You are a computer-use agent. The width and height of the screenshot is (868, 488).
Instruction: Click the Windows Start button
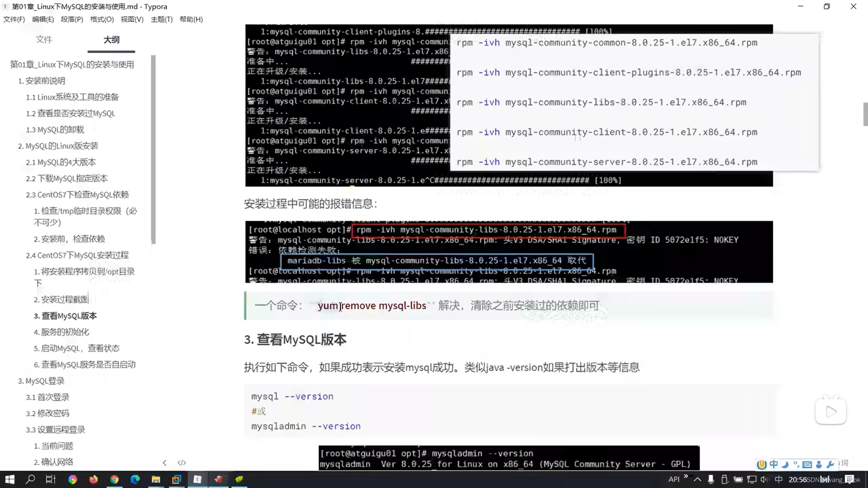point(9,479)
